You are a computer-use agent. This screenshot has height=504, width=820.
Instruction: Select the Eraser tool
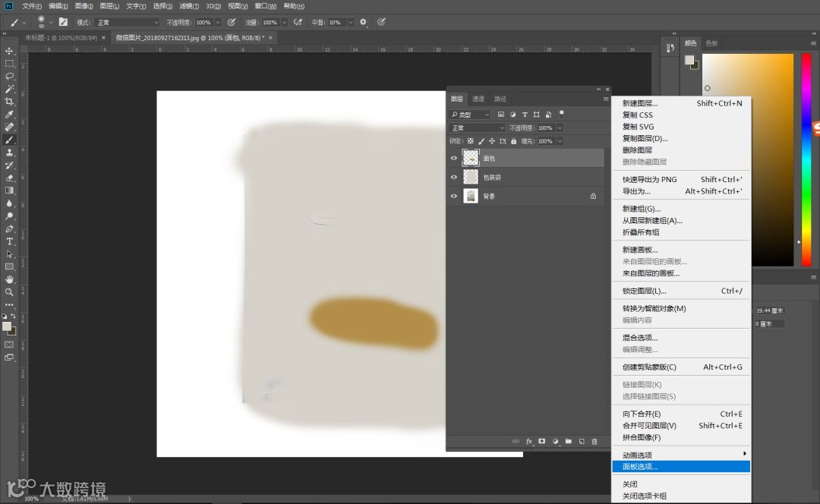coord(9,178)
